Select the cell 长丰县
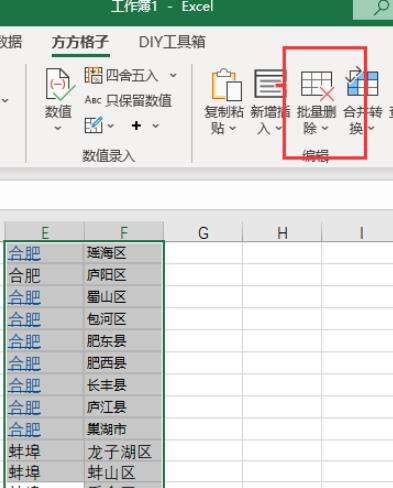 [x=124, y=385]
